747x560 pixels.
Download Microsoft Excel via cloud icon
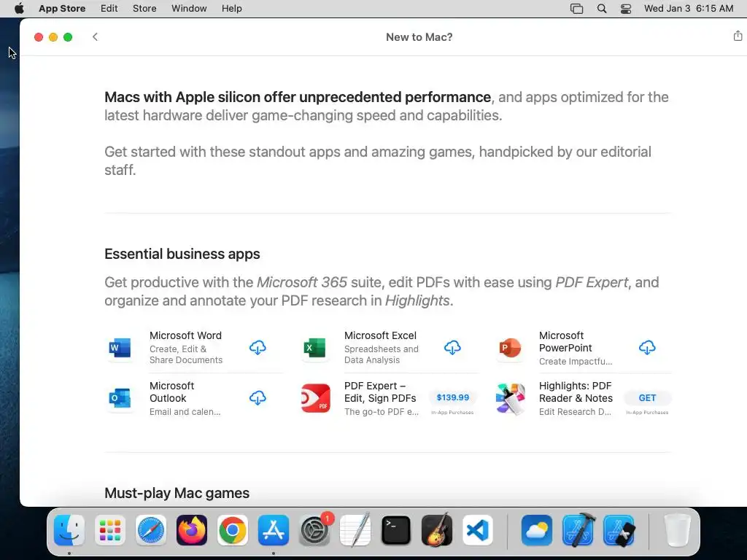pyautogui.click(x=452, y=348)
